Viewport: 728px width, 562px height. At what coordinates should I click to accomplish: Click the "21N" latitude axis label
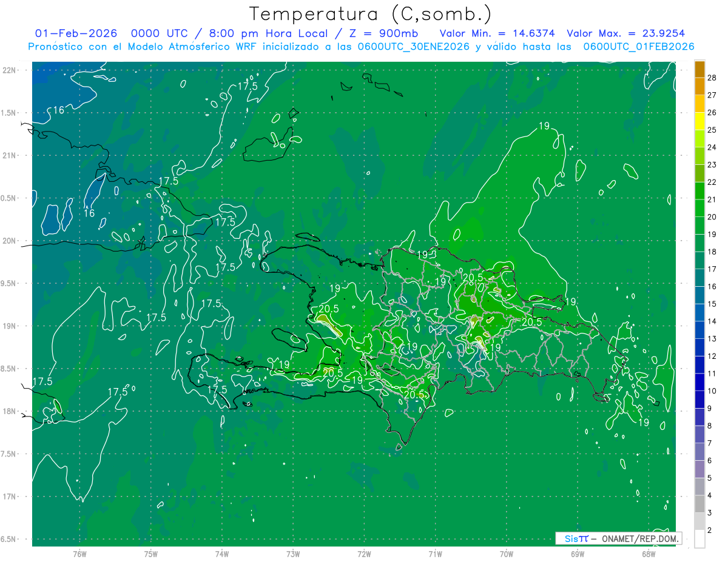coord(10,155)
